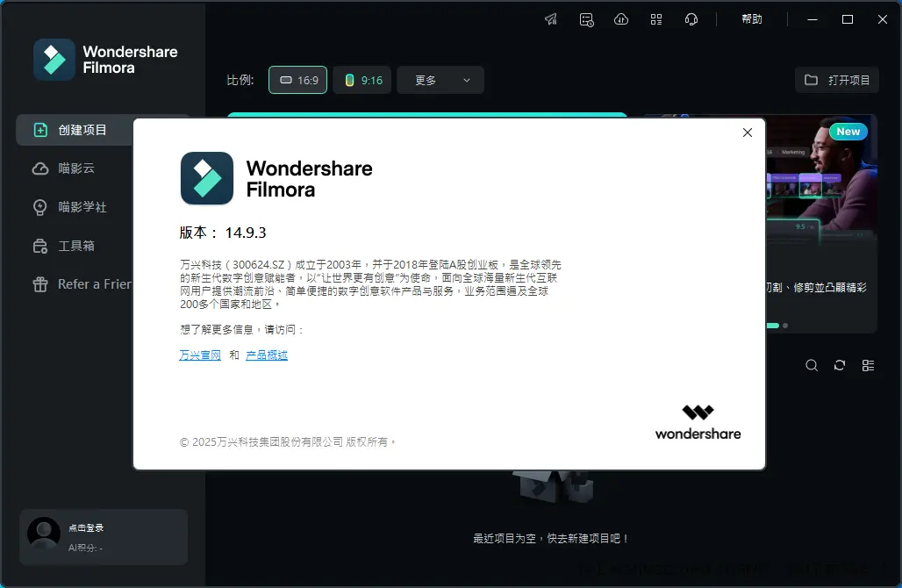
Task: Select the 9:16 aspect ratio option
Action: 362,80
